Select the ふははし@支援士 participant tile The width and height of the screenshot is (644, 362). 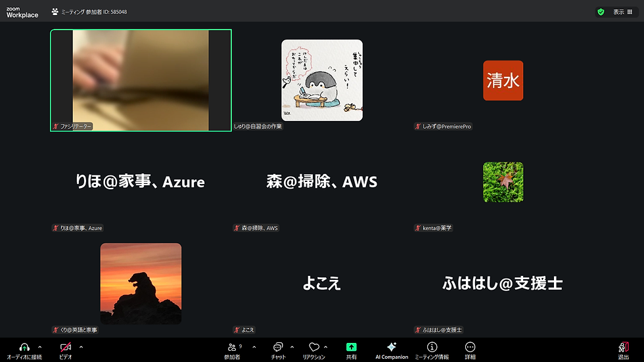click(502, 283)
